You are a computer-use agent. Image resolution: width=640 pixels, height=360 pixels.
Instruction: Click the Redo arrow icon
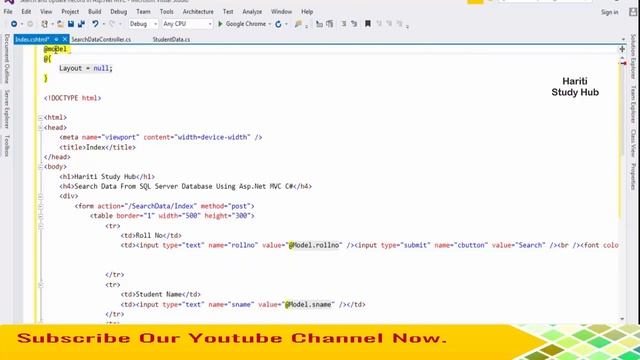click(112, 24)
